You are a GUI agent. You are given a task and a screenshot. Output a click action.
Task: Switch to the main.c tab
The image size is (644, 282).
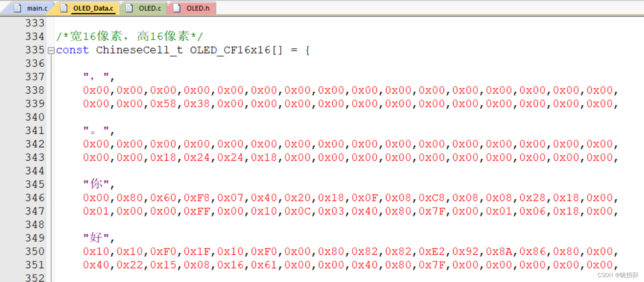[x=31, y=8]
